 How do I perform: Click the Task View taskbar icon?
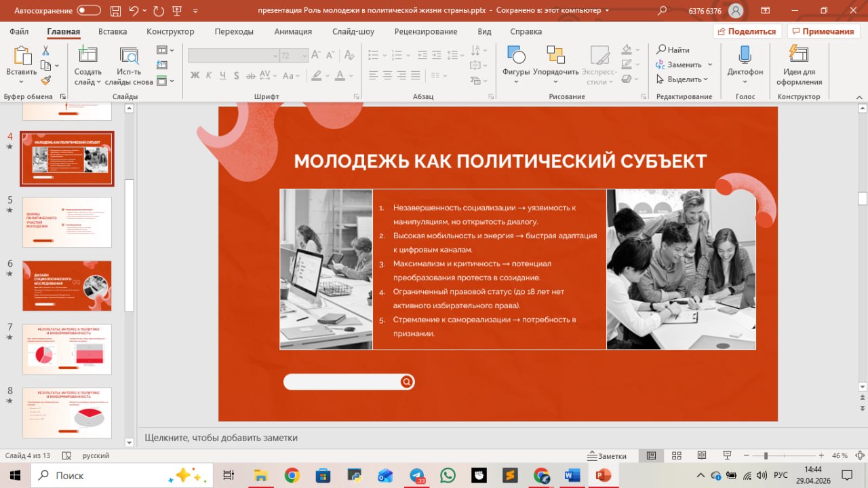click(x=229, y=475)
